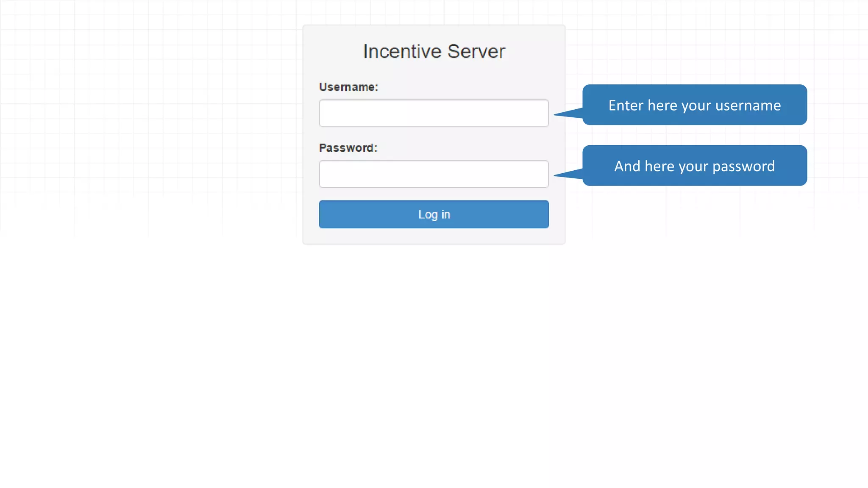Click the word 'Incentive' in the title
The width and height of the screenshot is (868, 488).
(x=402, y=52)
